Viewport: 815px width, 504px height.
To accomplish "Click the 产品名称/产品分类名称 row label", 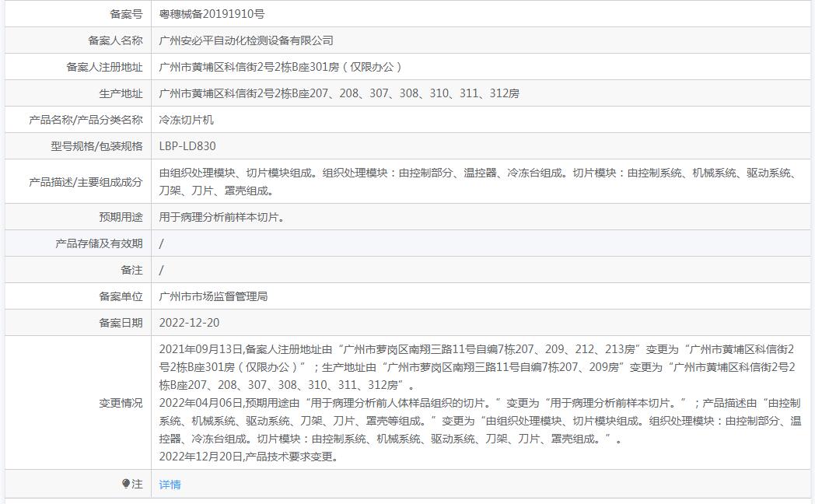I will [x=86, y=120].
